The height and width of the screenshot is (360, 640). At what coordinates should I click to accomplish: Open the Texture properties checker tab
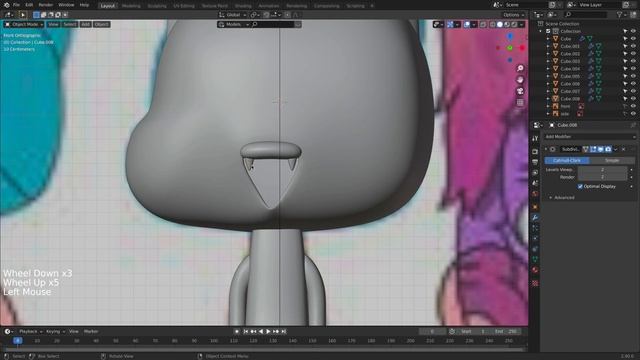tap(535, 283)
